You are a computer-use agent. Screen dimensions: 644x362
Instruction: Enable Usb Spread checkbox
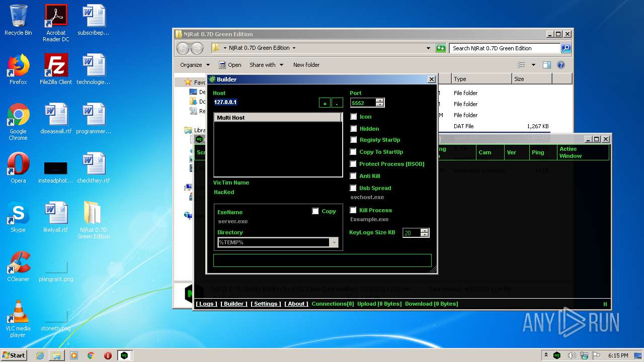(x=354, y=188)
